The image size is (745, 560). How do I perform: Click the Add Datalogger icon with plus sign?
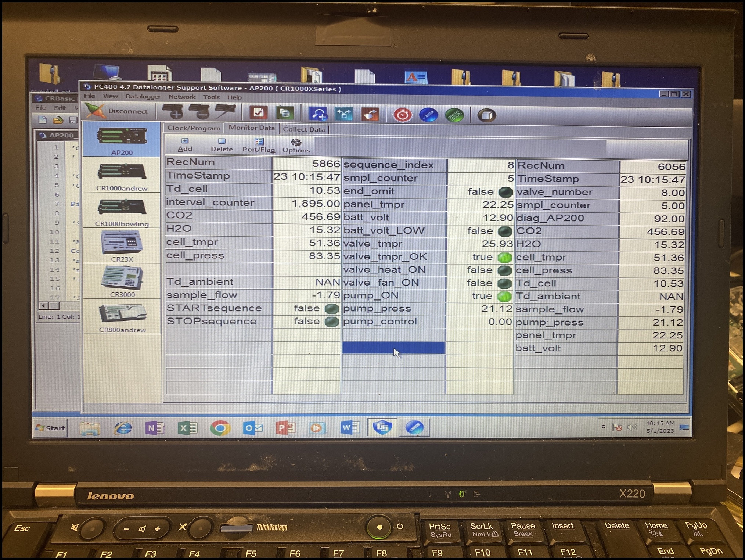[173, 111]
